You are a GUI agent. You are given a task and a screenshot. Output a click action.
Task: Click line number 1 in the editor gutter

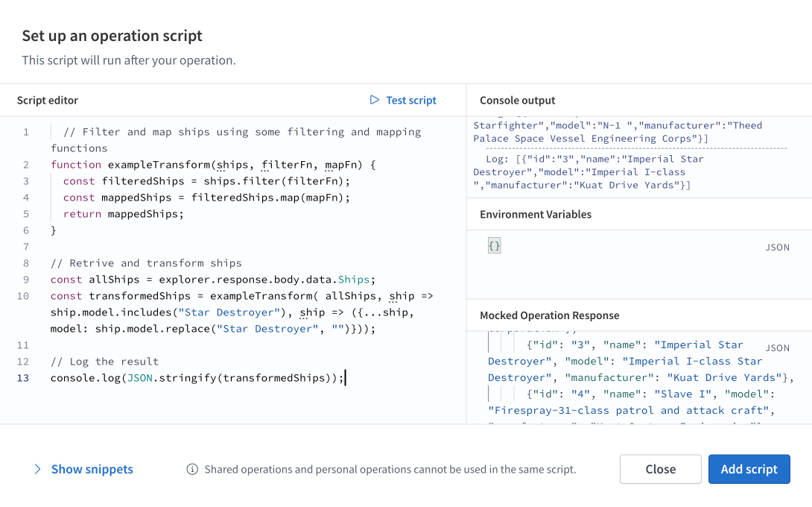25,131
